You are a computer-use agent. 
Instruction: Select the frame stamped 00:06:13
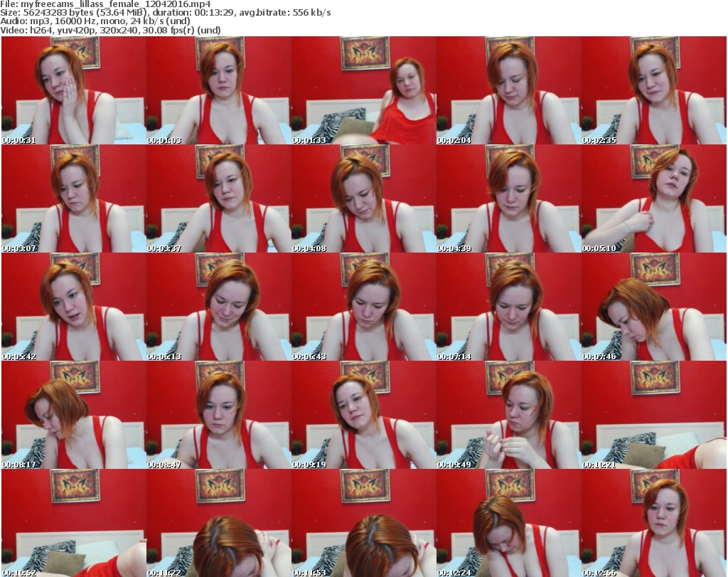pos(219,307)
